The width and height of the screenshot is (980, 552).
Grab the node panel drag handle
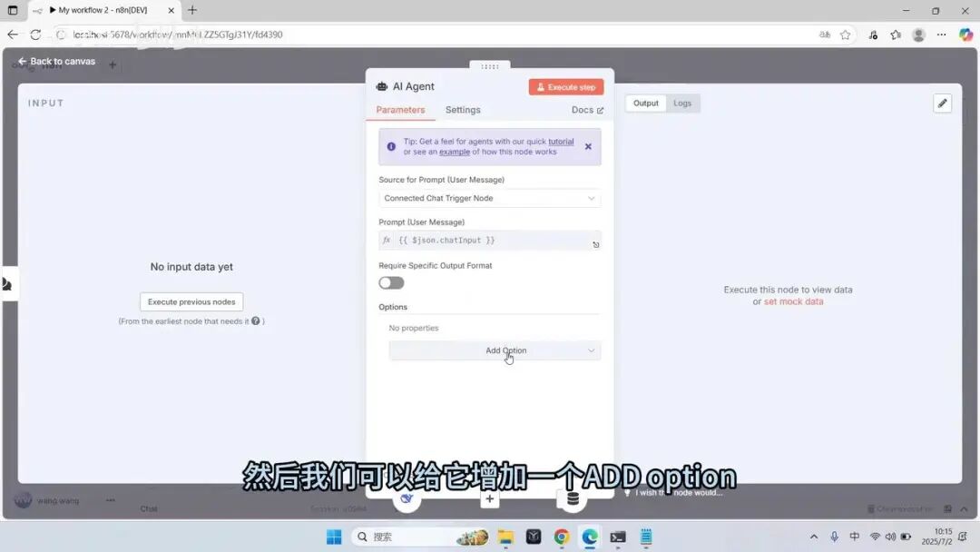point(489,65)
